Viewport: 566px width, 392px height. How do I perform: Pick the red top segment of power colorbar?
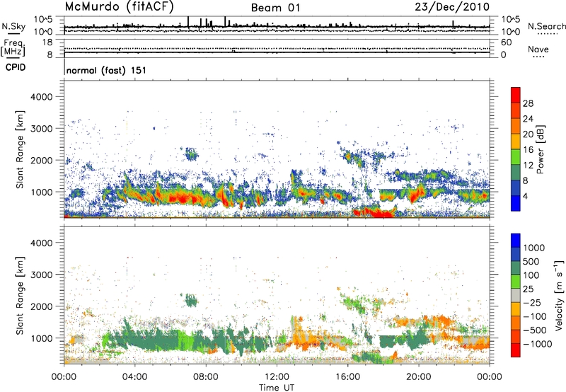click(516, 95)
